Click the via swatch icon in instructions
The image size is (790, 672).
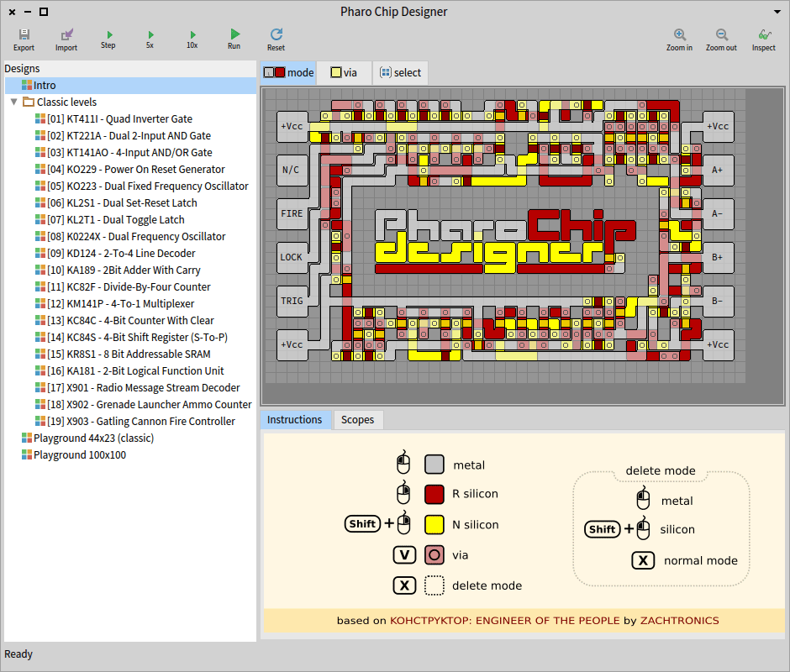[x=434, y=555]
